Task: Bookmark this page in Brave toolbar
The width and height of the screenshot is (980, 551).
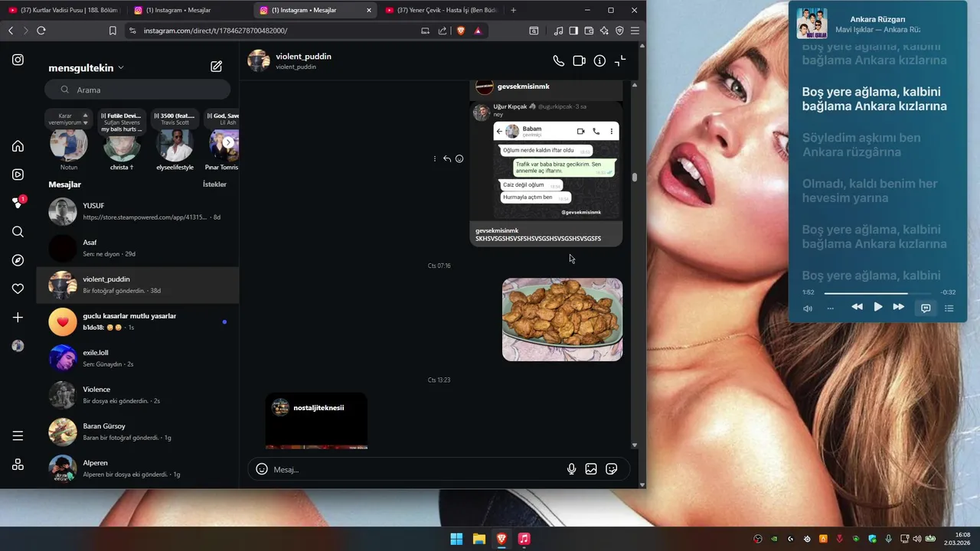Action: 113,31
